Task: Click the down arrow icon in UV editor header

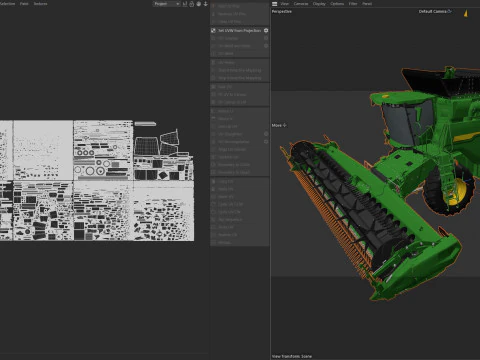Action: click(205, 4)
